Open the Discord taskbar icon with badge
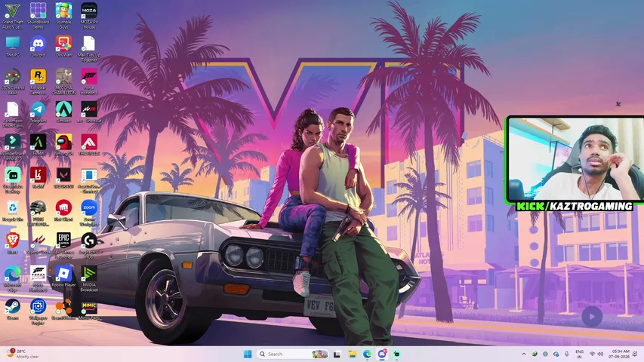 coord(382,354)
